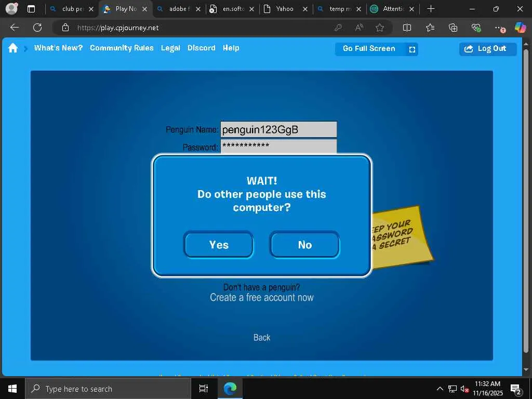This screenshot has height=399, width=532.
Task: Click the browser profile avatar
Action: [x=11, y=9]
